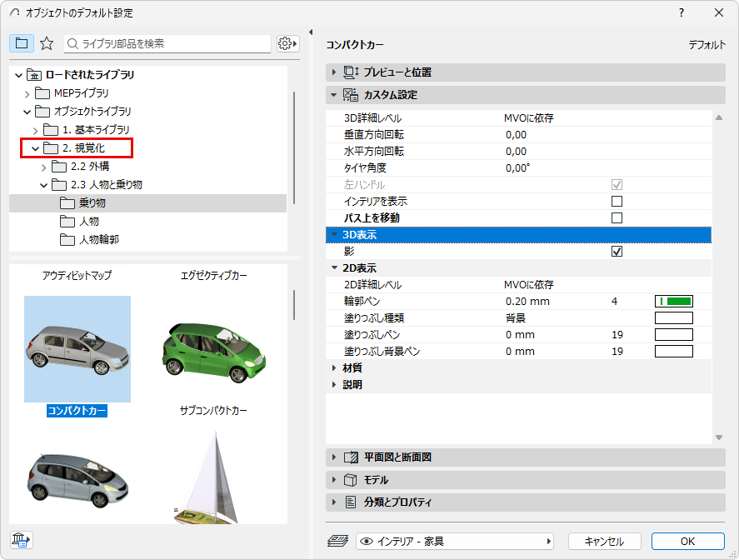Expand the 平面図と断面図 panel
This screenshot has width=739, height=560.
[334, 457]
